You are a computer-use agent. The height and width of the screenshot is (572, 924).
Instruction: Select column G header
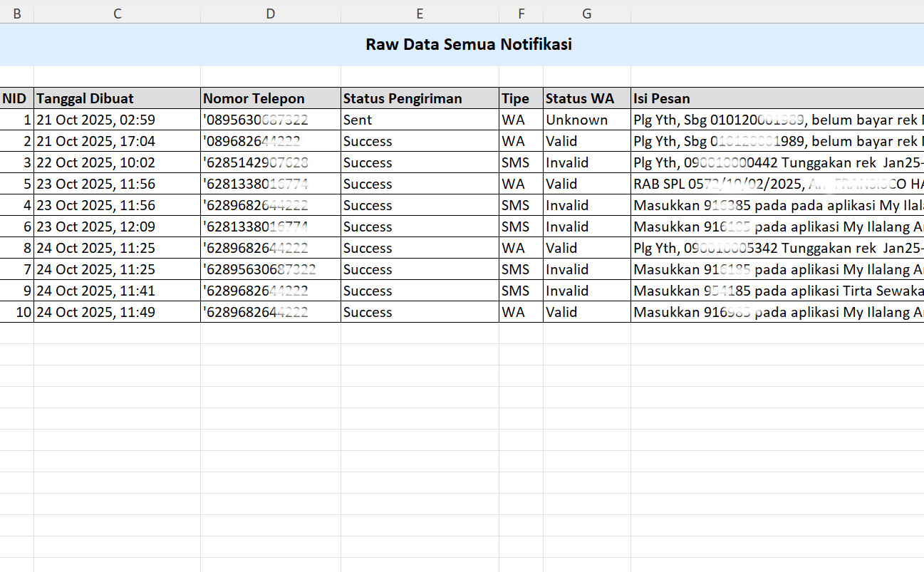pyautogui.click(x=586, y=14)
